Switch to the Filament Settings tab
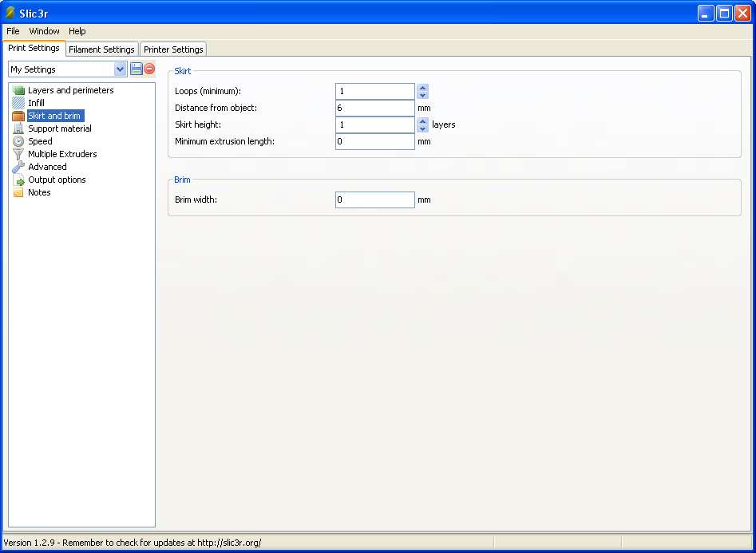 pyautogui.click(x=101, y=49)
